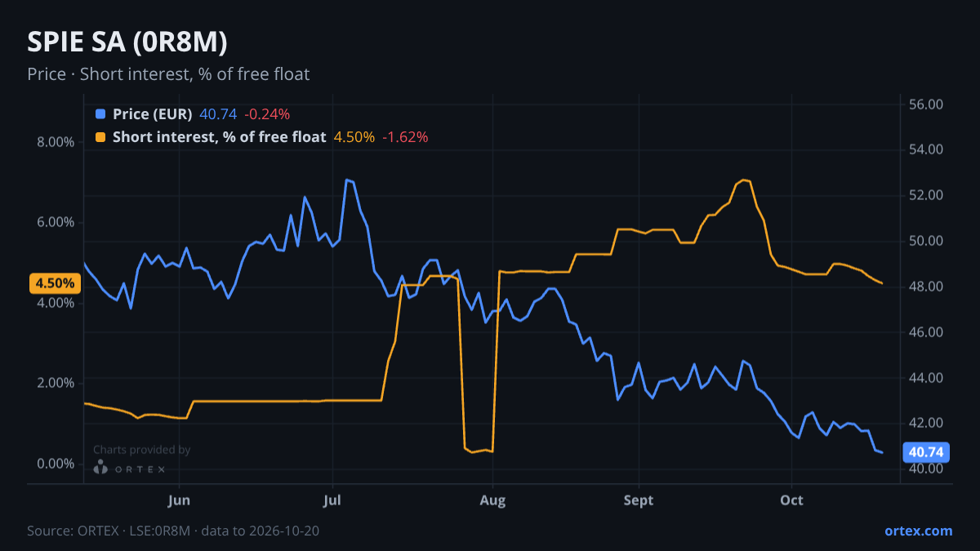Click the 56.00 right axis label
This screenshot has width=980, height=551.
(x=926, y=104)
